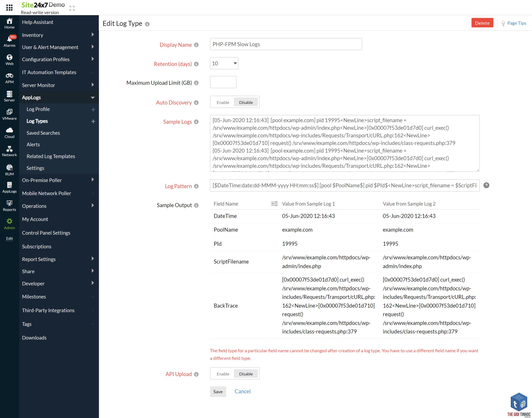Expand Operations menu
Screen dimensions: 532x418
(x=93, y=205)
